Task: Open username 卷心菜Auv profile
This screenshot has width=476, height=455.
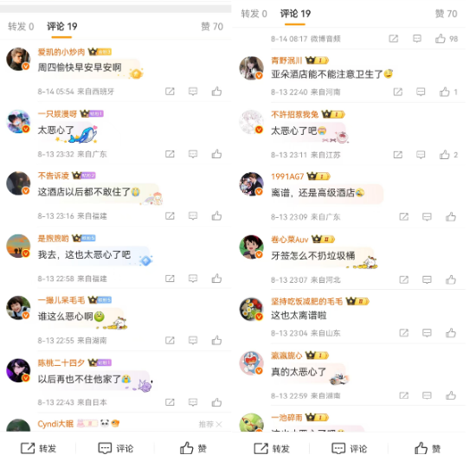Action: 290,240
